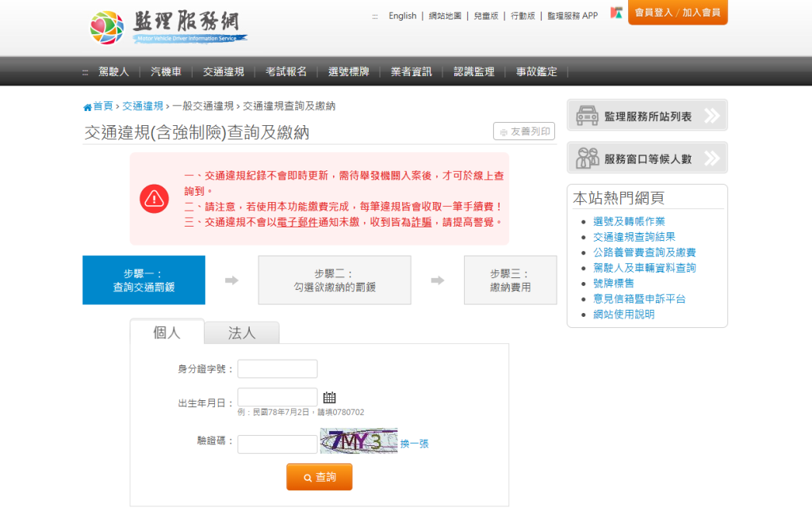
Task: Click the home icon in the breadcrumb
Action: pos(87,107)
